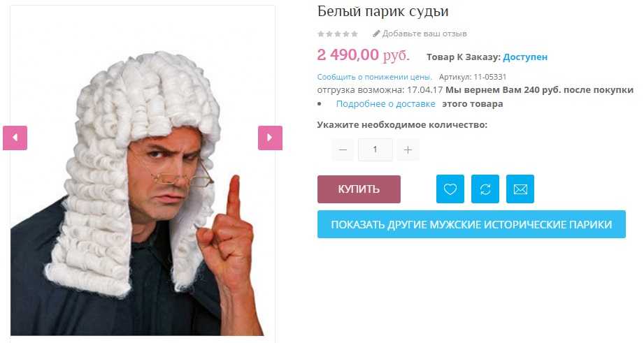Click the Белый парик судьи title
Image resolution: width=644 pixels, height=343 pixels.
(x=382, y=11)
